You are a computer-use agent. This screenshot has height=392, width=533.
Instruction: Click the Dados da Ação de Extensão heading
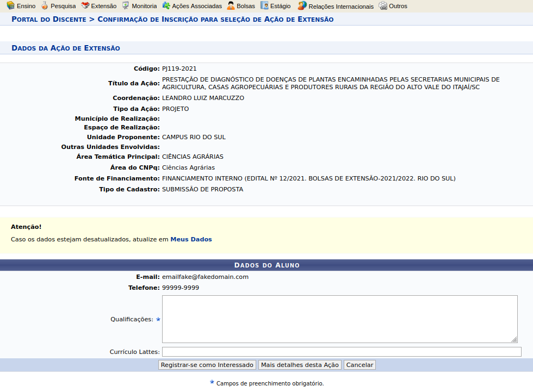pos(66,48)
